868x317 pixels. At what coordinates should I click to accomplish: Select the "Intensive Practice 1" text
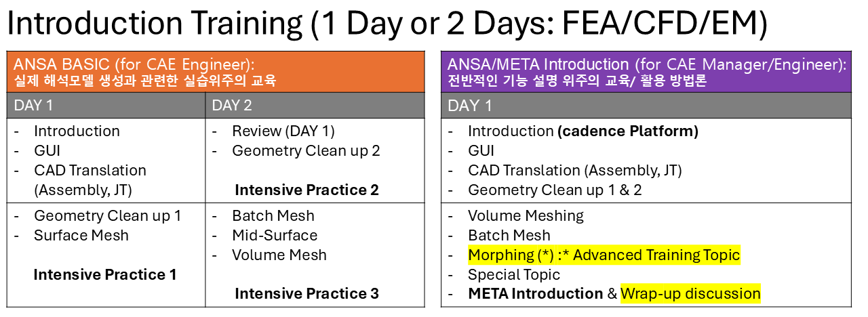tap(105, 274)
